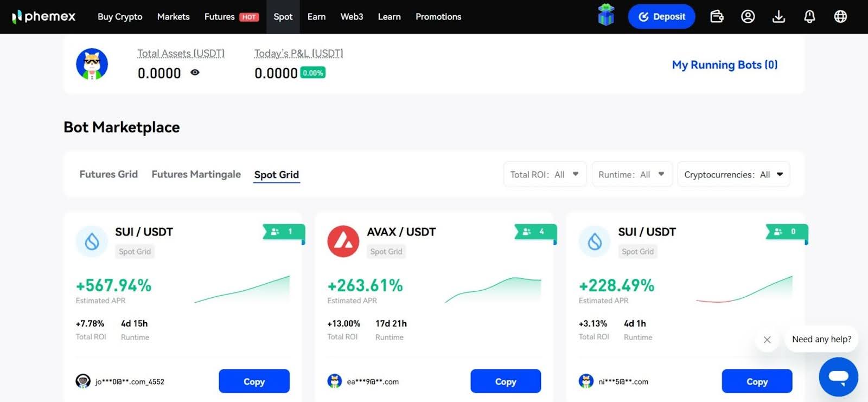Open the notifications bell icon
The width and height of the screenshot is (868, 402).
(809, 17)
